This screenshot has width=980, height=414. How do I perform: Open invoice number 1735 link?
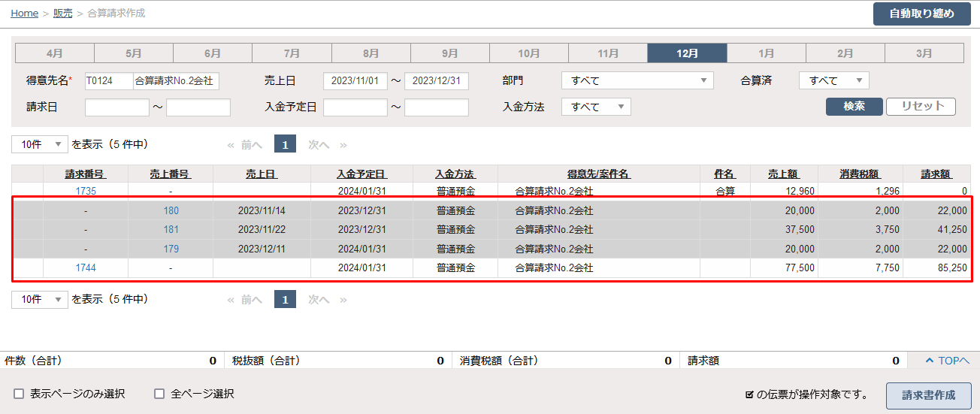86,192
